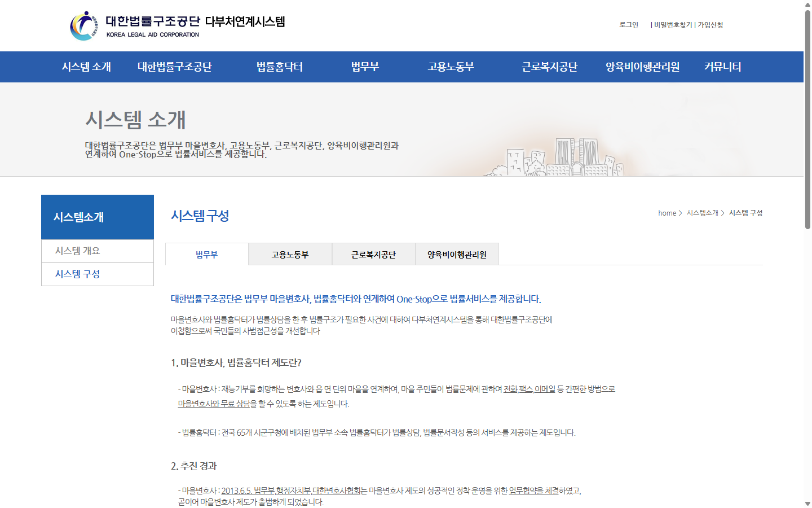Open the 근로복지공단 main menu item
Image resolution: width=812 pixels, height=508 pixels.
point(550,67)
